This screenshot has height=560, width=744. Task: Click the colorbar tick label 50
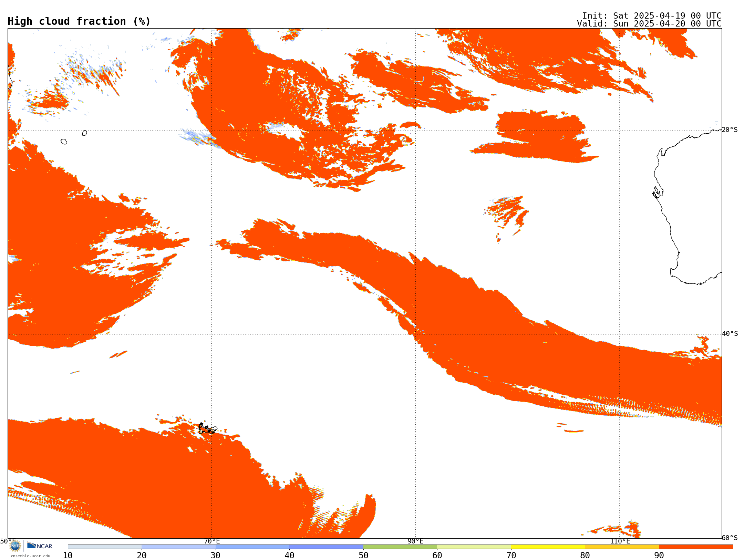click(x=363, y=556)
